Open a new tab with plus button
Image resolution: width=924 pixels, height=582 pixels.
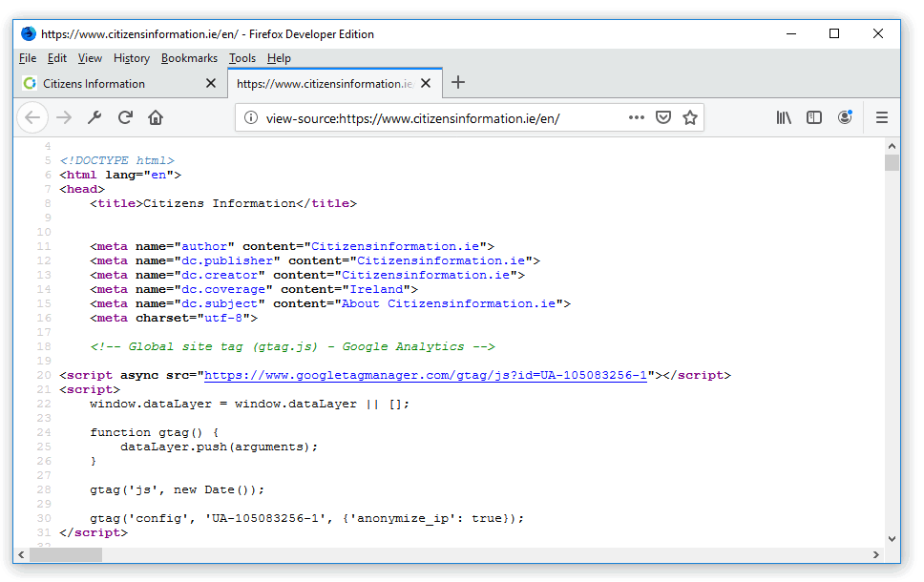pyautogui.click(x=458, y=83)
